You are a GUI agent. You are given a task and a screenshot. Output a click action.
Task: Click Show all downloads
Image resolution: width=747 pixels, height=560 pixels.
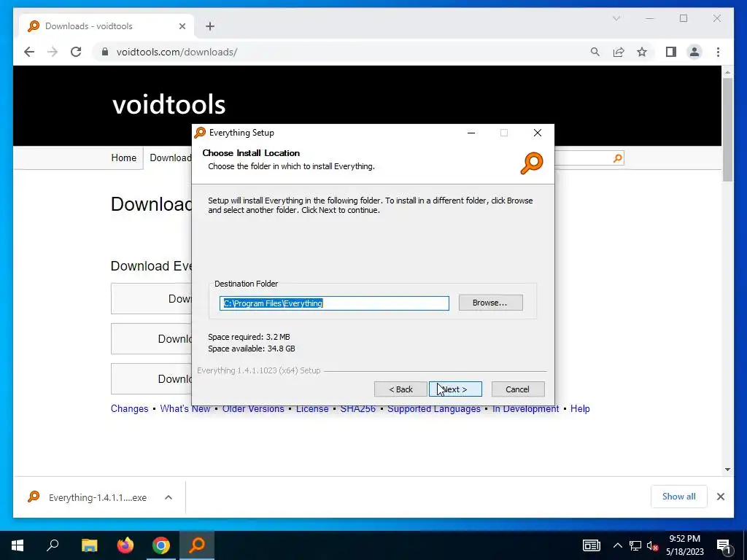click(679, 496)
